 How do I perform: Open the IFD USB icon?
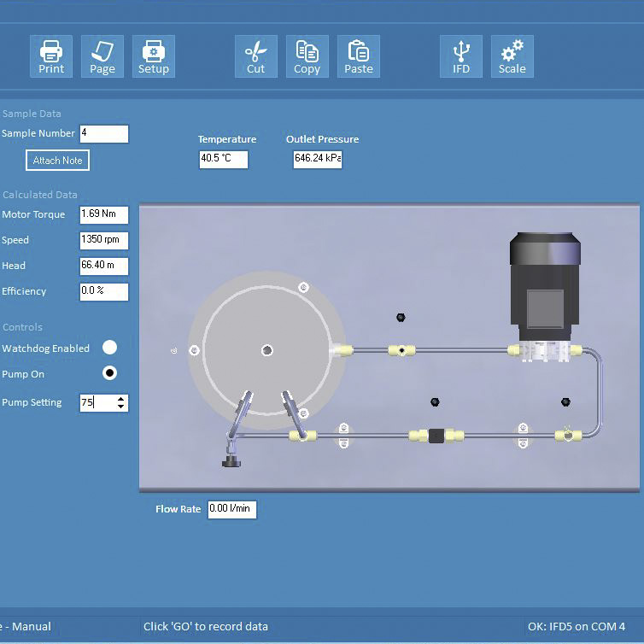461,56
